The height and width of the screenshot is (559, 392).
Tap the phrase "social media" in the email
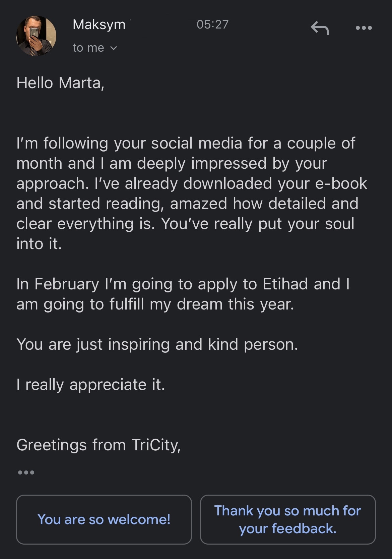(x=197, y=143)
